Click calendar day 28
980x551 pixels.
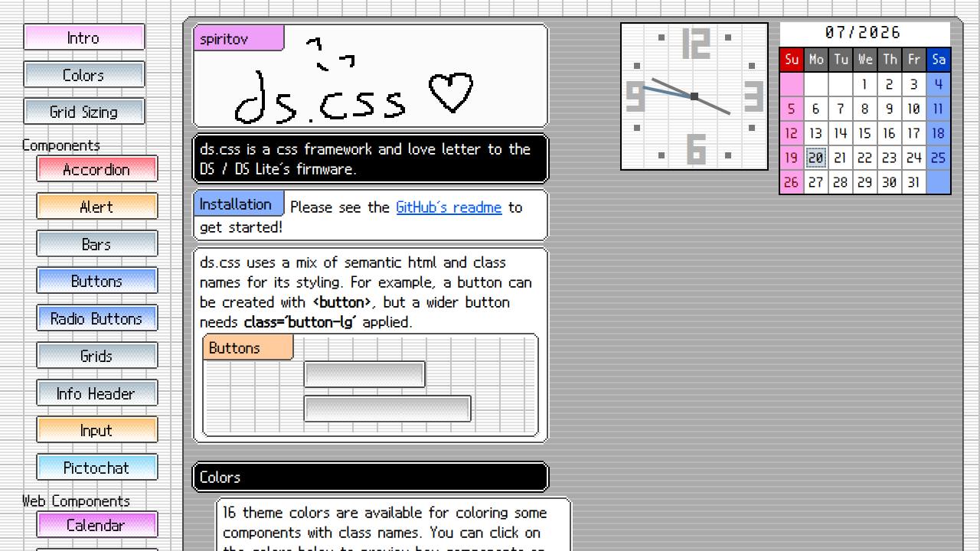point(841,182)
